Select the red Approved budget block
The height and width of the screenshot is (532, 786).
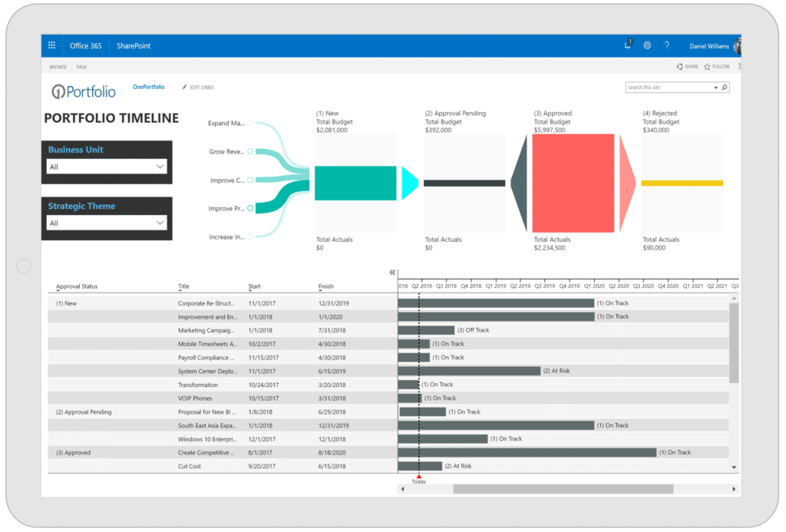click(x=573, y=183)
